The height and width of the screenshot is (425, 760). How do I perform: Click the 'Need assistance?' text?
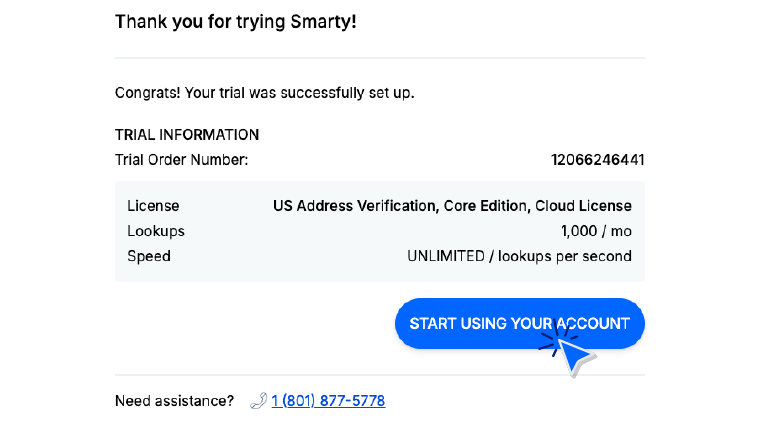174,401
